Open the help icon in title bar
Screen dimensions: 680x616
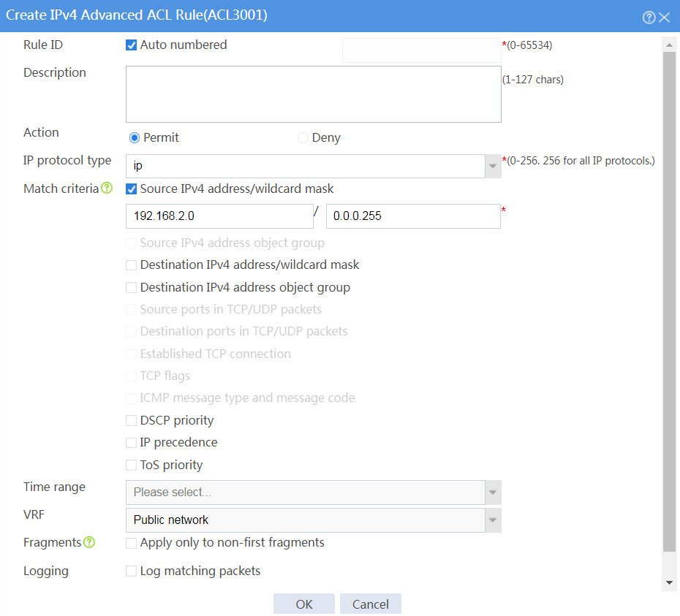pos(649,18)
